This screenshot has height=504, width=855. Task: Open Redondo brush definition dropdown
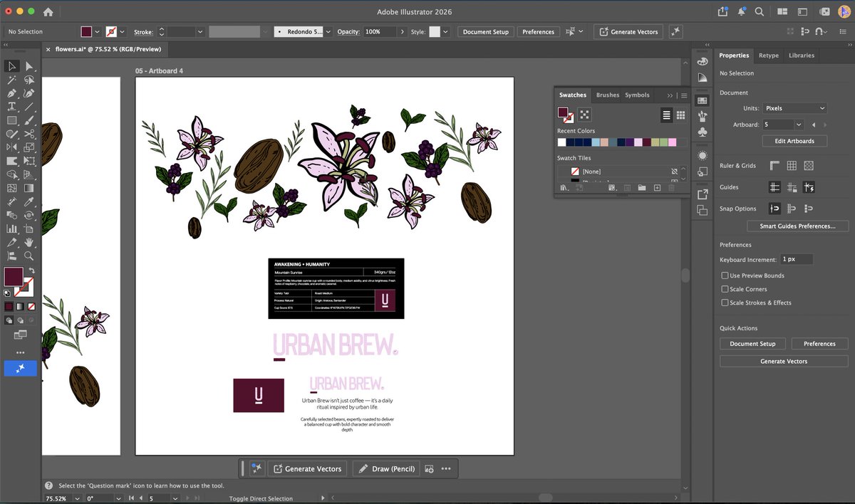pos(328,31)
